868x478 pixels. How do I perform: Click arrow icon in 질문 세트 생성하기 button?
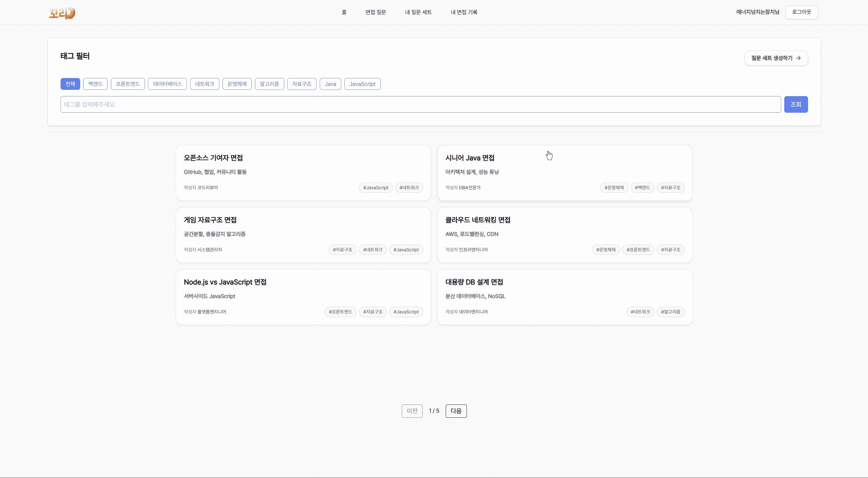(798, 58)
